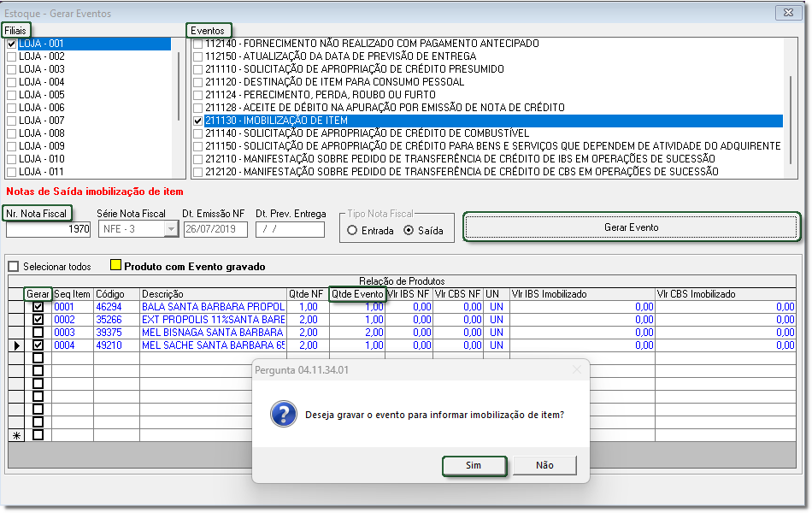Click current row arrow marker for item 0004
Image resolution: width=812 pixels, height=513 pixels.
[x=16, y=345]
